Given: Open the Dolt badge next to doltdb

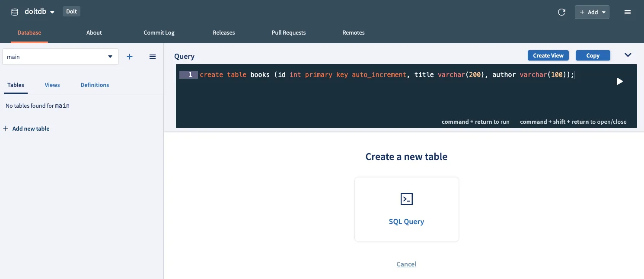Looking at the screenshot, I should coord(71,11).
